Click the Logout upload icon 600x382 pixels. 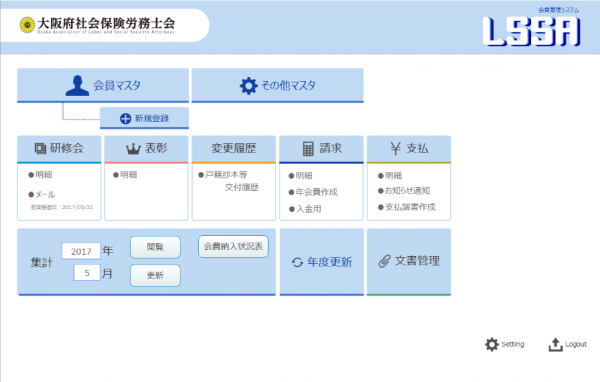[555, 344]
